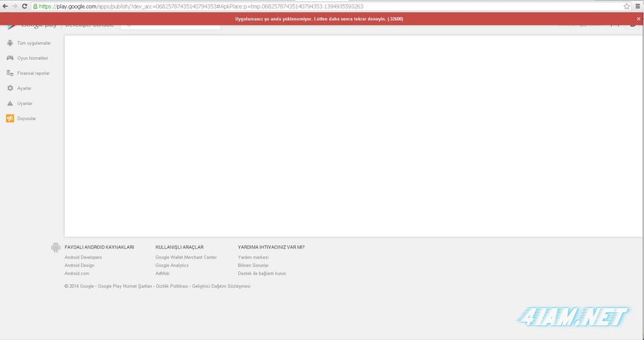Click the coins icon for Finansal raporlar
644x340 pixels.
pos(10,73)
